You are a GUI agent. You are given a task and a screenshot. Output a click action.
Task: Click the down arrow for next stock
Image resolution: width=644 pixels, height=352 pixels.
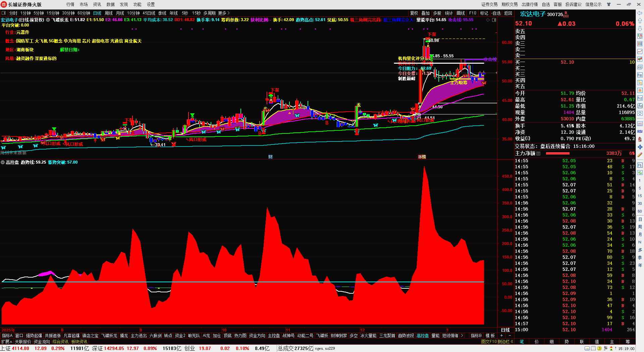point(640,28)
